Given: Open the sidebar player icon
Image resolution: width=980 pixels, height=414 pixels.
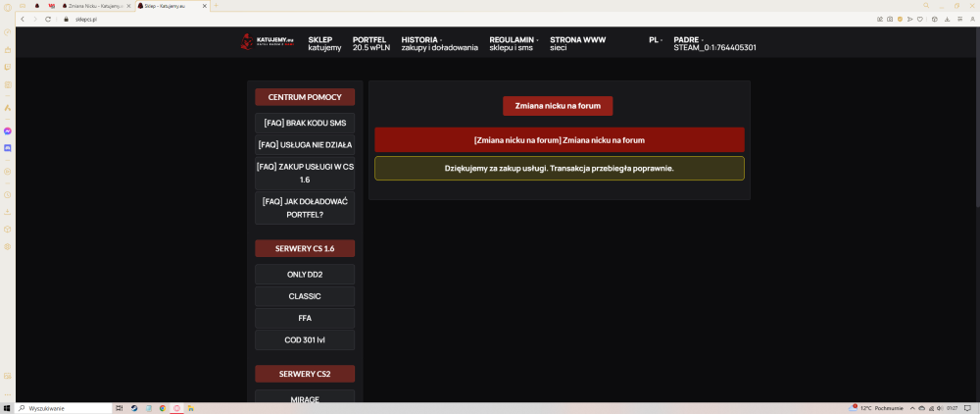Looking at the screenshot, I should point(8,170).
